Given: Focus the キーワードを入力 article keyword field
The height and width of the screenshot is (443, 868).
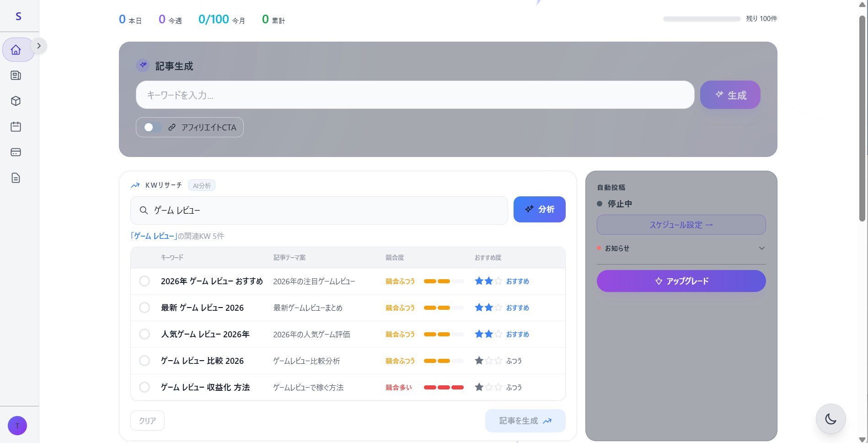Looking at the screenshot, I should pyautogui.click(x=415, y=95).
